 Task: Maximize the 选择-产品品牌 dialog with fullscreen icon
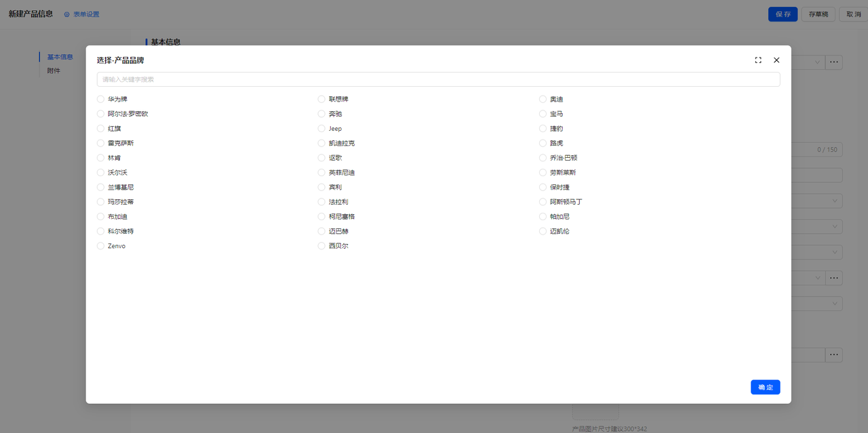(x=758, y=60)
